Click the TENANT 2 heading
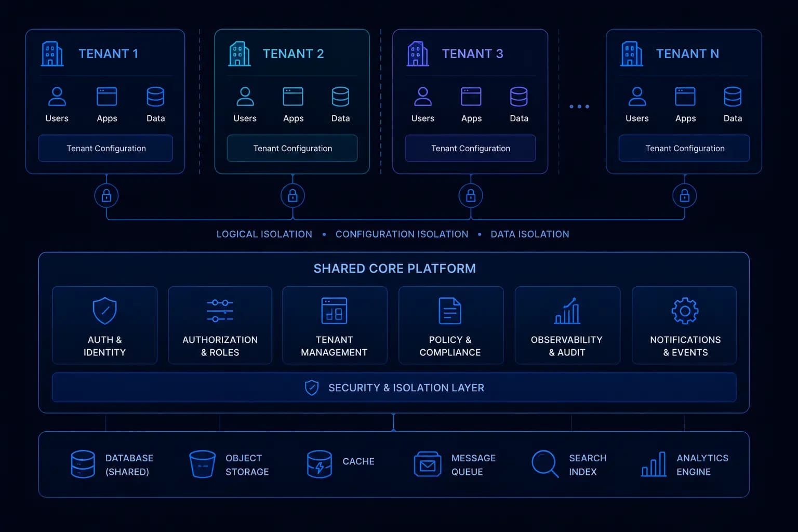 (x=293, y=54)
